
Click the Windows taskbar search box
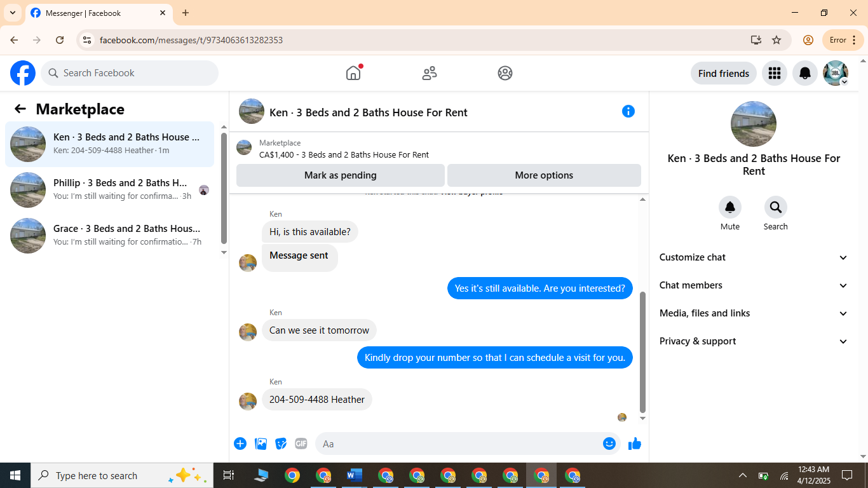pyautogui.click(x=121, y=475)
